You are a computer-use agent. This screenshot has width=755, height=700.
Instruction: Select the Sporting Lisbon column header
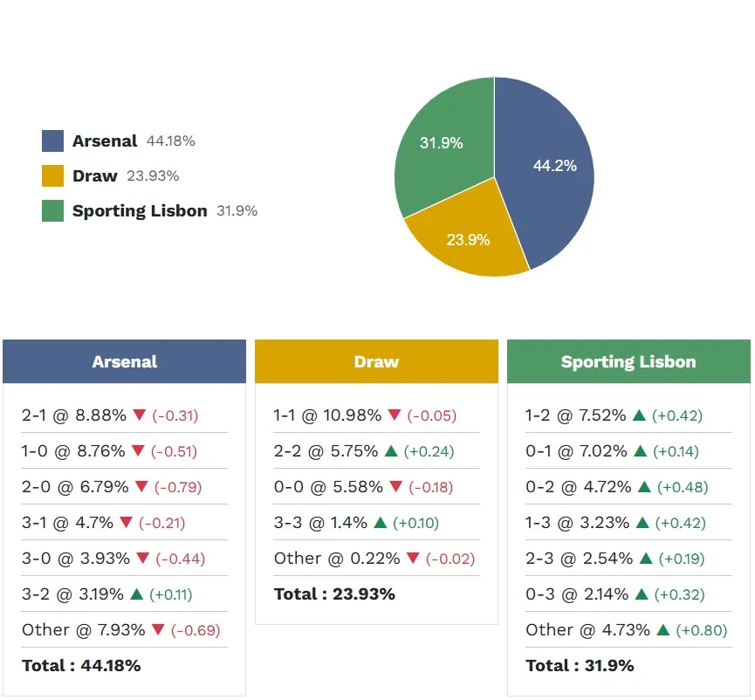[x=628, y=362]
